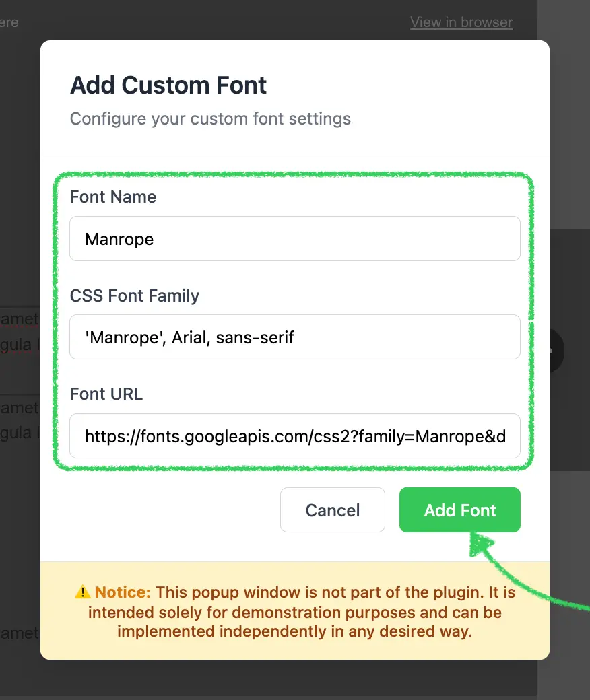Click the Add Custom Font heading
The height and width of the screenshot is (700, 590).
point(168,85)
